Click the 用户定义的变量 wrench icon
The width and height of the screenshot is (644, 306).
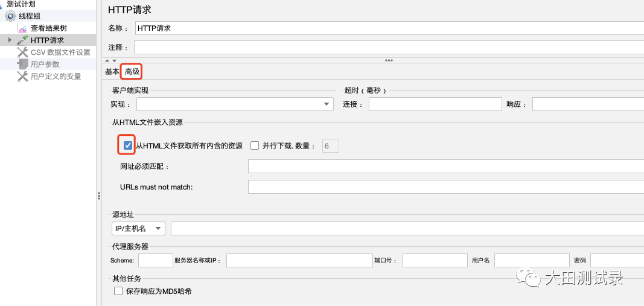22,76
